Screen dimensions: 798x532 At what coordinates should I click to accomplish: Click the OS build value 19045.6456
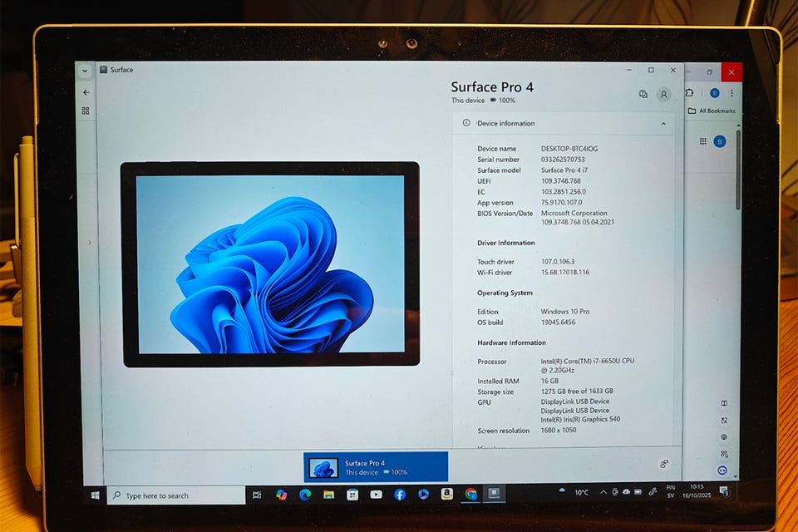[558, 323]
